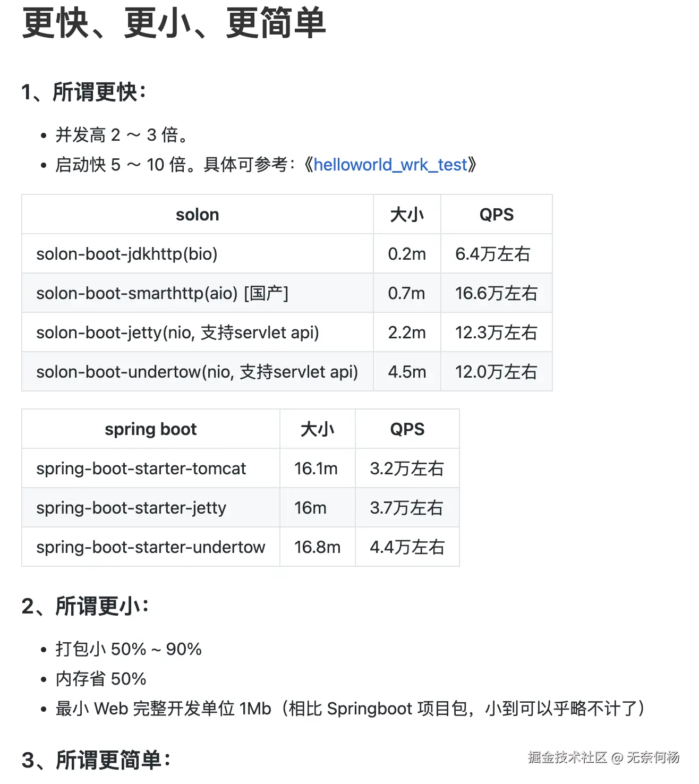699x784 pixels.
Task: Click the "16.6万左右" QPS cell
Action: coord(496,293)
